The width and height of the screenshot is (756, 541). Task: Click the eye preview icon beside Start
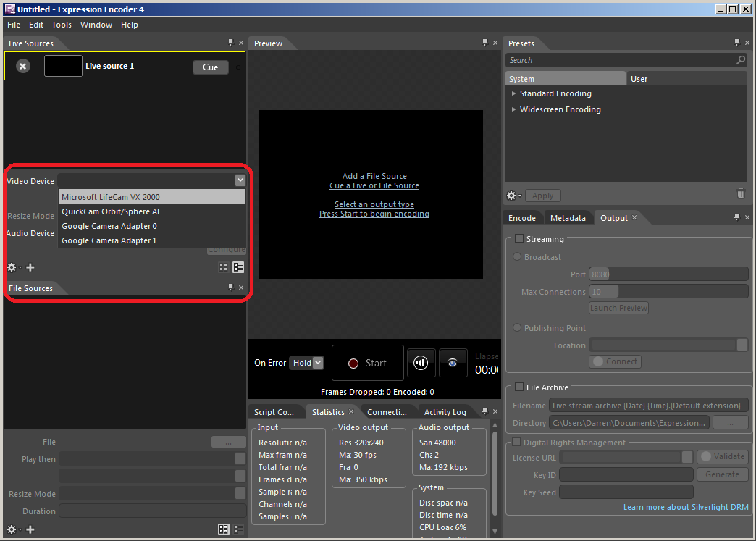coord(453,363)
